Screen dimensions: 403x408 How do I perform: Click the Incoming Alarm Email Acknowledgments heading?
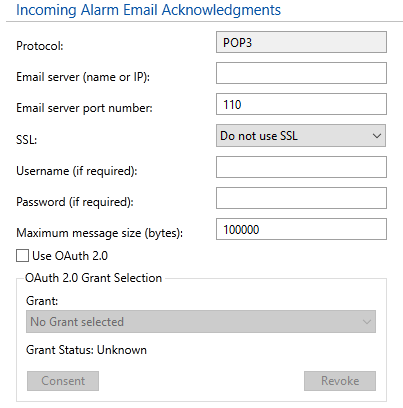148,10
